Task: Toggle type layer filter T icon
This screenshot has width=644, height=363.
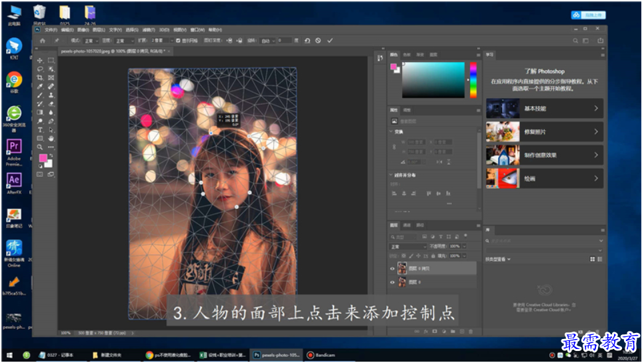Action: pyautogui.click(x=441, y=237)
